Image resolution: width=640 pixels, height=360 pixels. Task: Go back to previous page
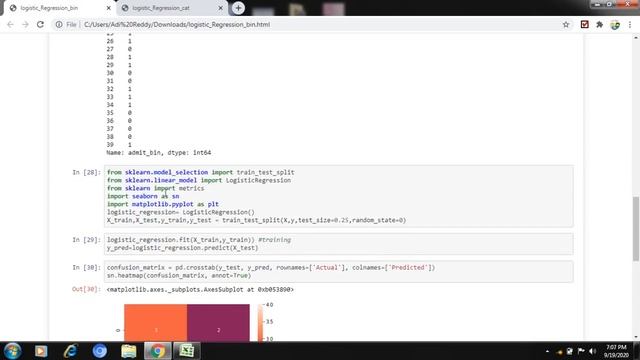(x=10, y=24)
